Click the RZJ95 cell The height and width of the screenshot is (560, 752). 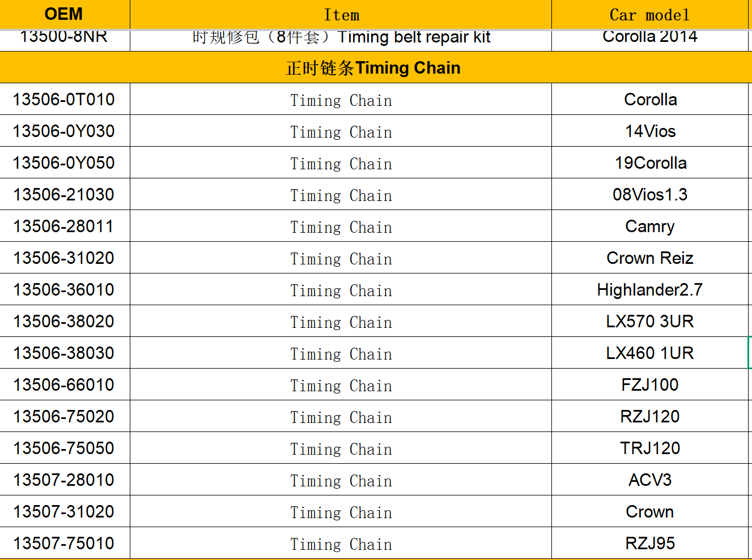click(650, 544)
